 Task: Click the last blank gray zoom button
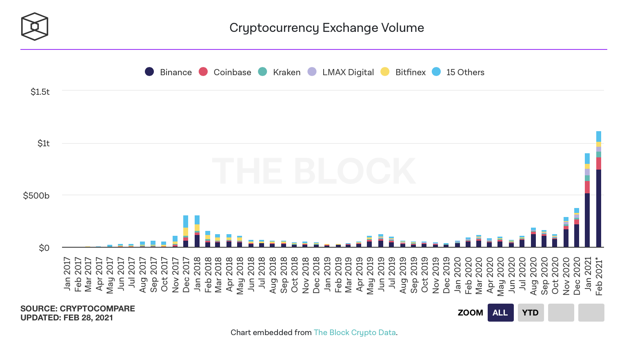tap(591, 313)
